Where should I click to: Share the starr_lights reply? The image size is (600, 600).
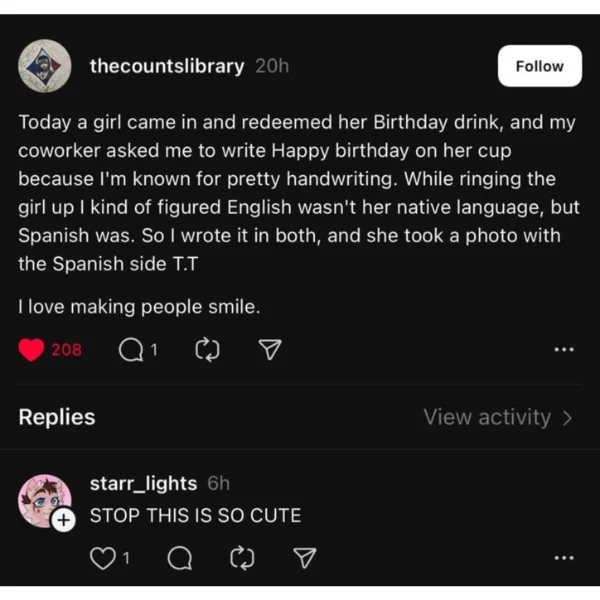point(306,557)
